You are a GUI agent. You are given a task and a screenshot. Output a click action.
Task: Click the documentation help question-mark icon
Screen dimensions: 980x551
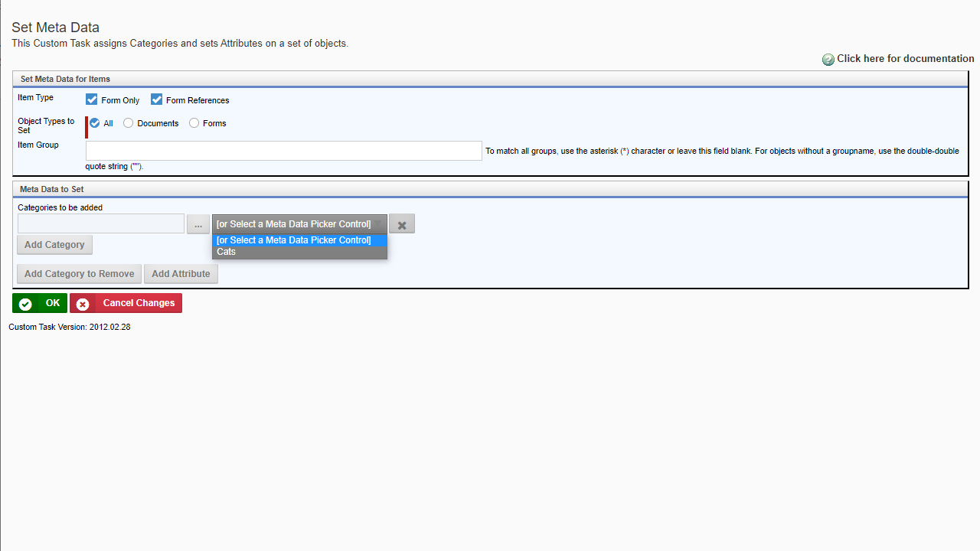828,60
